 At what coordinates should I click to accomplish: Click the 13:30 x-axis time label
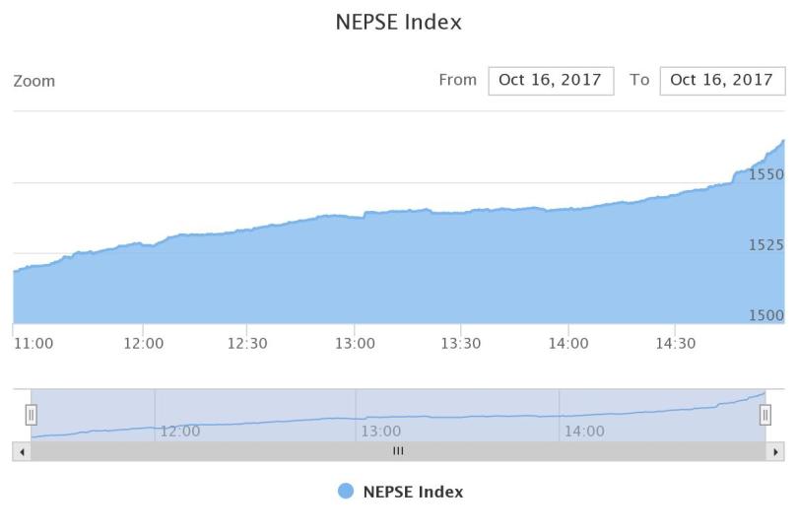[460, 344]
